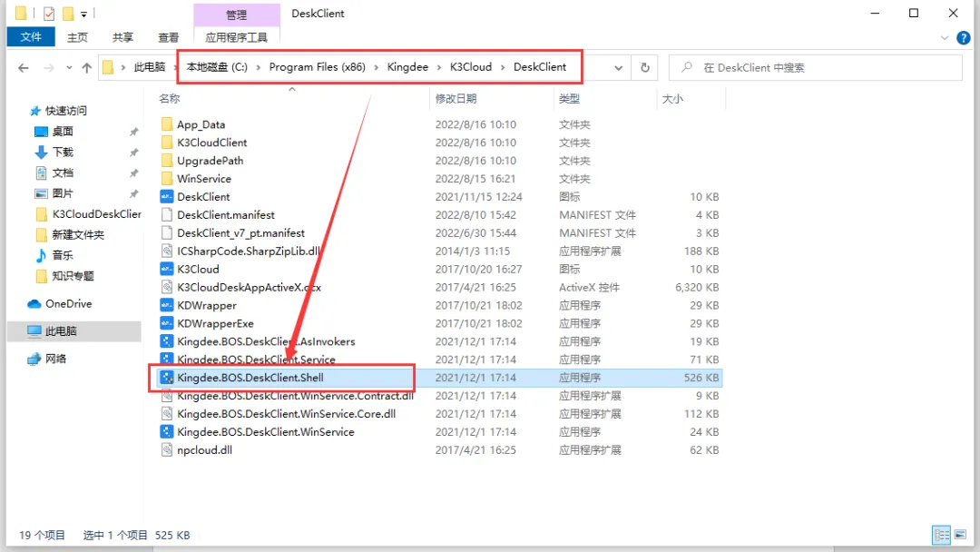Open quick access toolbar customize dropdown
This screenshot has height=552, width=980.
point(83,14)
